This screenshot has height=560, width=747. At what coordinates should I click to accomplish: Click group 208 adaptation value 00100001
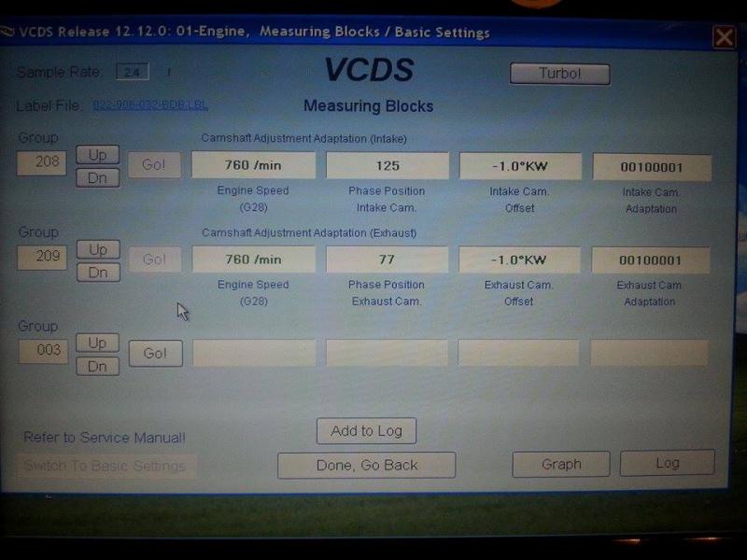point(652,168)
